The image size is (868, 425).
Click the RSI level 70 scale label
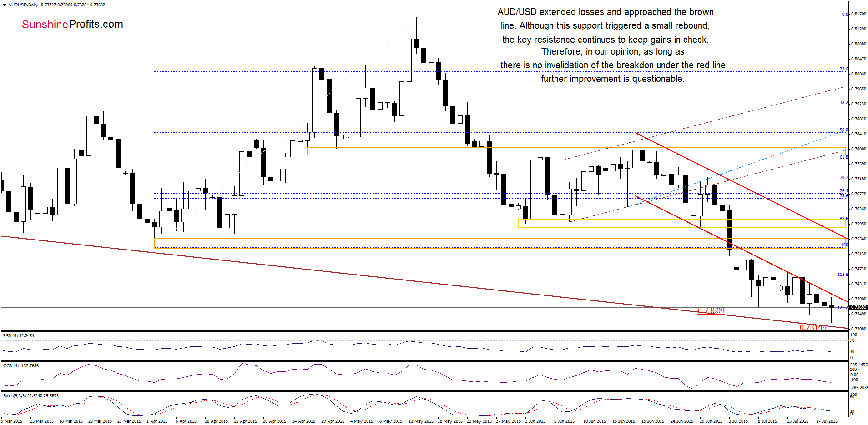point(853,340)
